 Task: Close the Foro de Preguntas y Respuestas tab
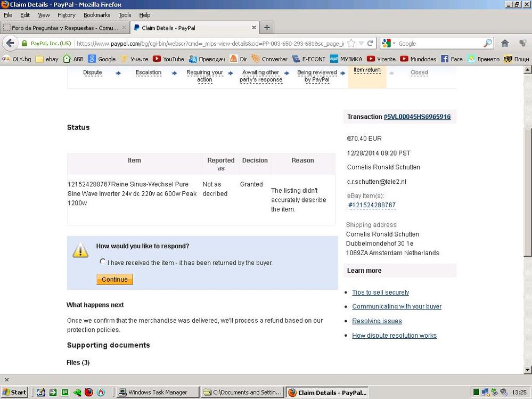pyautogui.click(x=124, y=28)
